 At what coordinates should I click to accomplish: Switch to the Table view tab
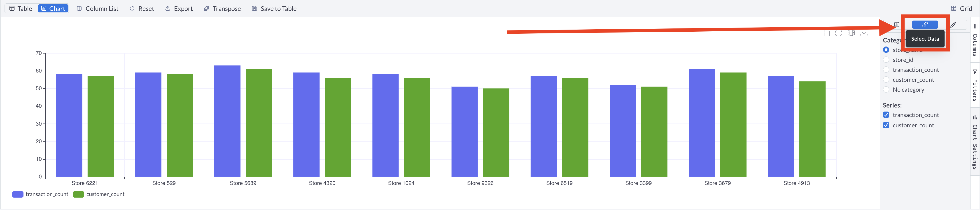click(21, 8)
